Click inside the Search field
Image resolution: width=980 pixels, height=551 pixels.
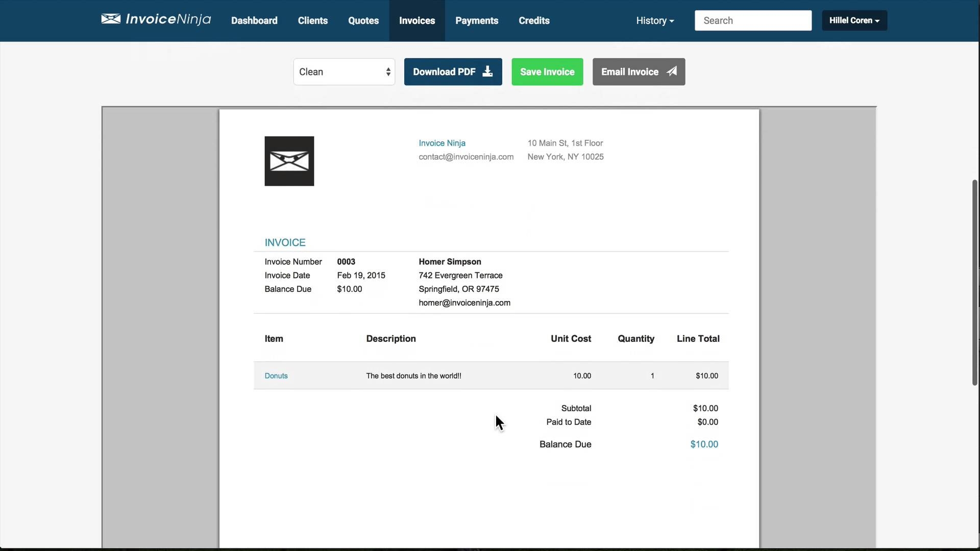(x=753, y=20)
